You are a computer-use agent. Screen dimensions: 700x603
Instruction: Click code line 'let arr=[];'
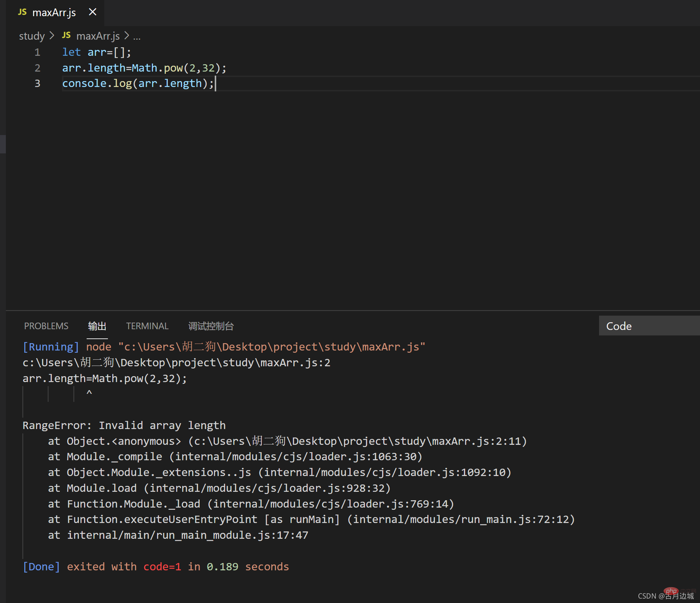tap(97, 52)
